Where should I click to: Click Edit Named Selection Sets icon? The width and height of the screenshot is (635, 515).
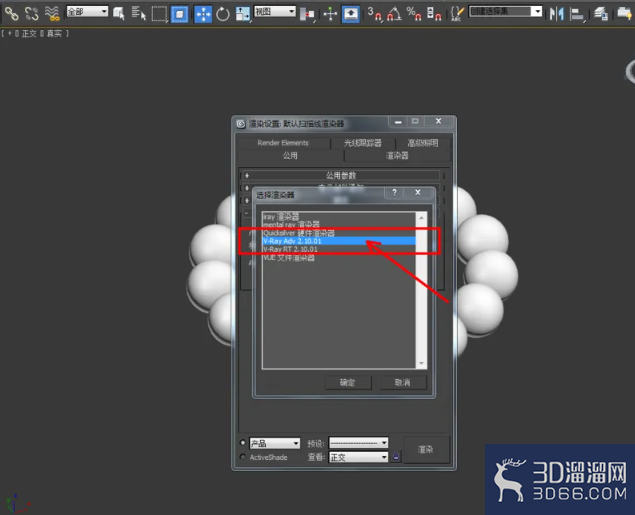457,14
